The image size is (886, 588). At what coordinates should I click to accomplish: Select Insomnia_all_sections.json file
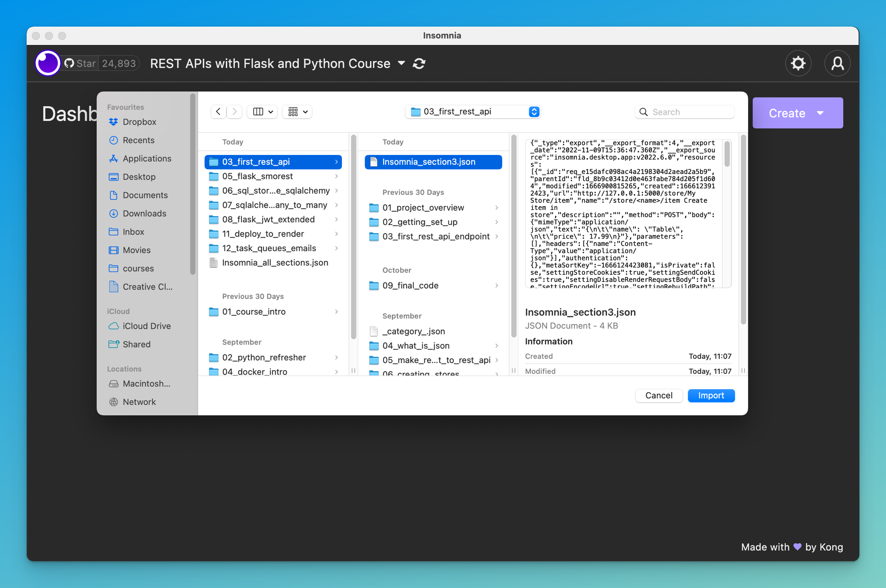pos(275,263)
